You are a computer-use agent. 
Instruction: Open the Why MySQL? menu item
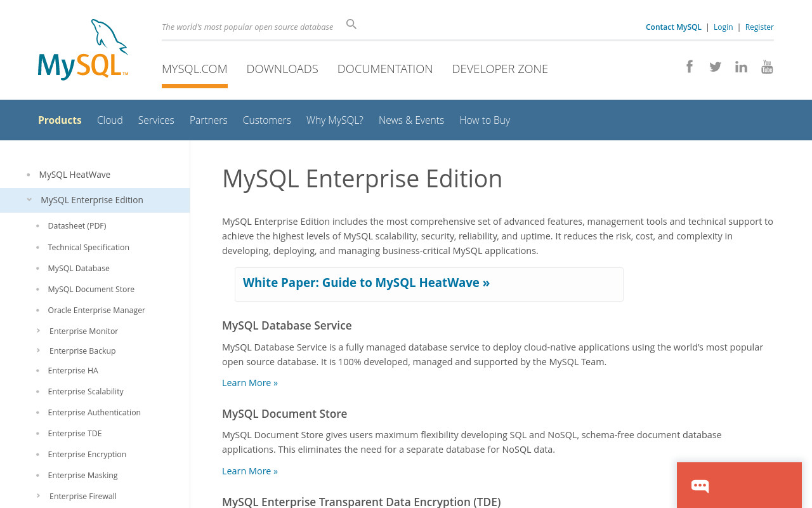[x=335, y=120]
